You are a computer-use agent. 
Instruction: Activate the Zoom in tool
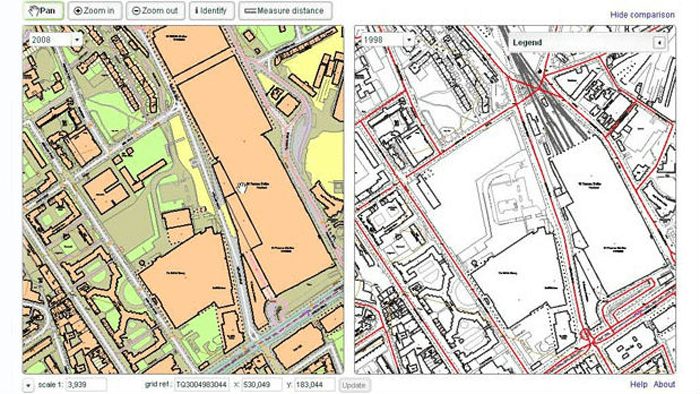[x=95, y=11]
